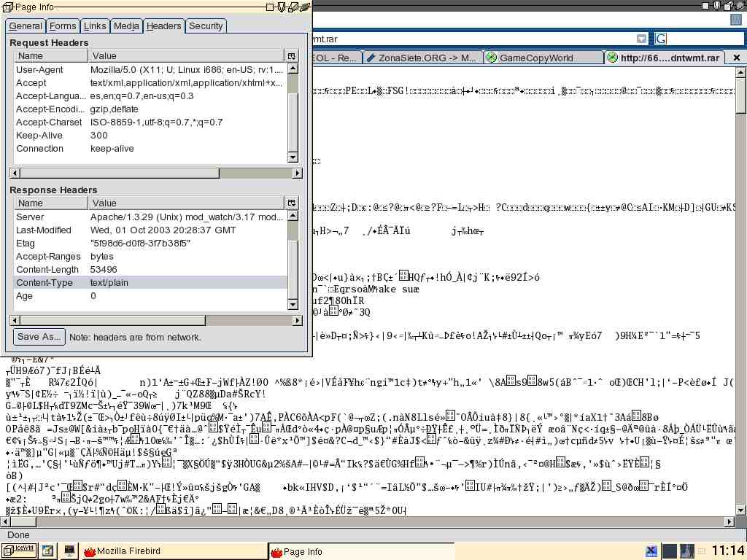
Task: Activate Mozilla Firebird taskbar button
Action: point(174,551)
